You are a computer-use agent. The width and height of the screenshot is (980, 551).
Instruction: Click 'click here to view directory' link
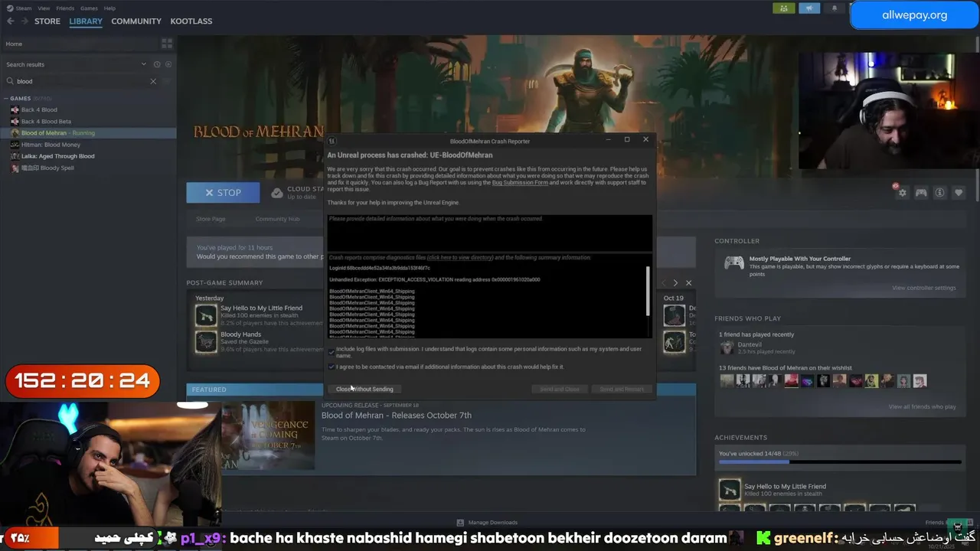click(x=460, y=258)
